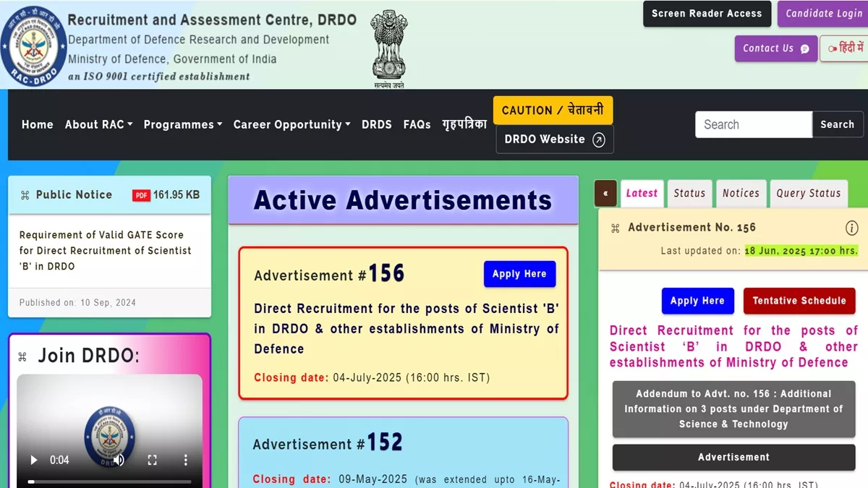Expand the Programmes dropdown

tap(183, 124)
